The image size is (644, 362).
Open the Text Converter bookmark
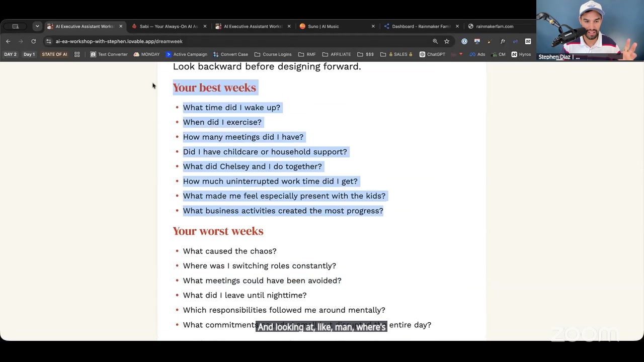109,54
